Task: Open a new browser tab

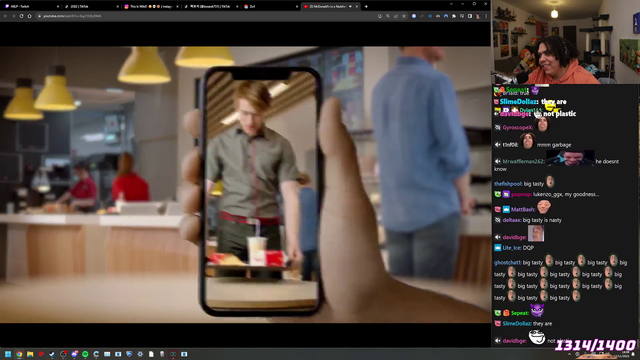Action: [x=366, y=7]
